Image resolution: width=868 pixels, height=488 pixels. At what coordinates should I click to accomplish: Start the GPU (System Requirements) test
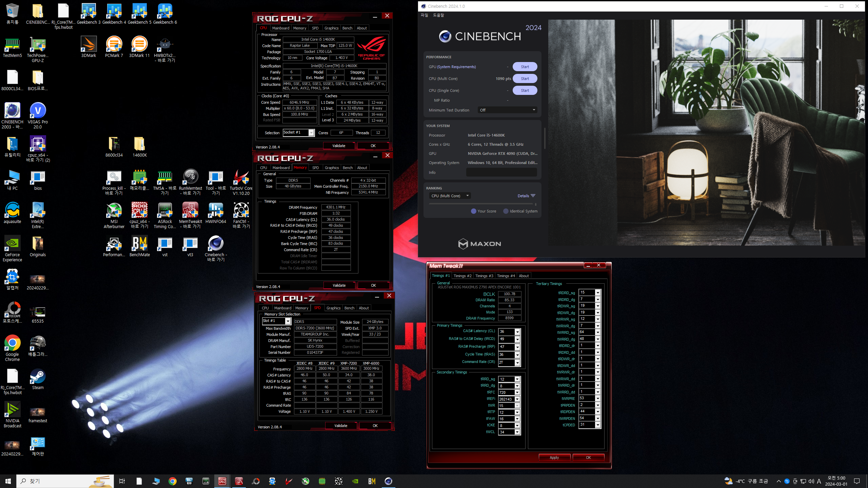[x=525, y=67]
